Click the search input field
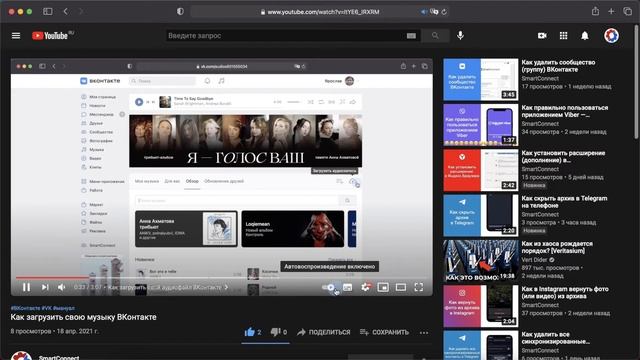Viewport: 640px width, 360px height. click(286, 36)
